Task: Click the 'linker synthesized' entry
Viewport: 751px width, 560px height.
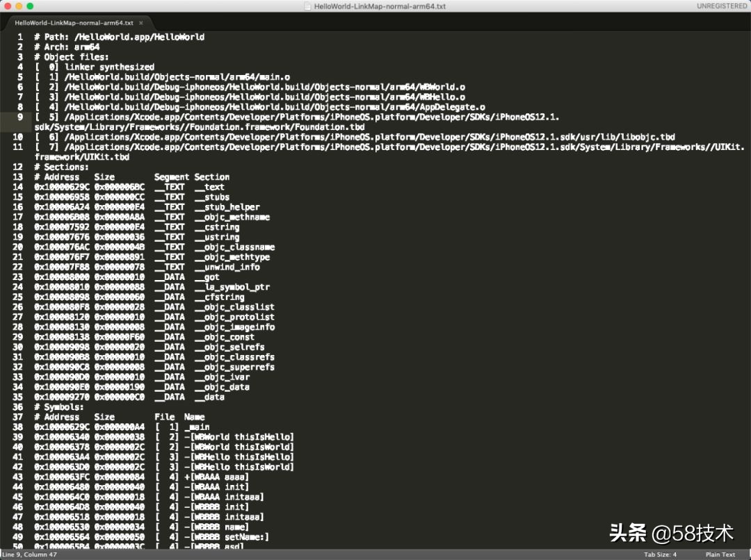Action: pyautogui.click(x=110, y=67)
